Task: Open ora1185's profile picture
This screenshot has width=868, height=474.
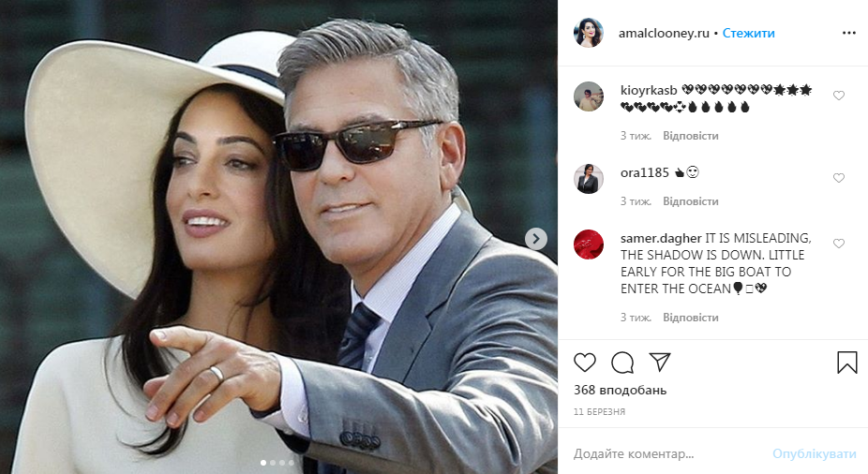Action: (589, 179)
